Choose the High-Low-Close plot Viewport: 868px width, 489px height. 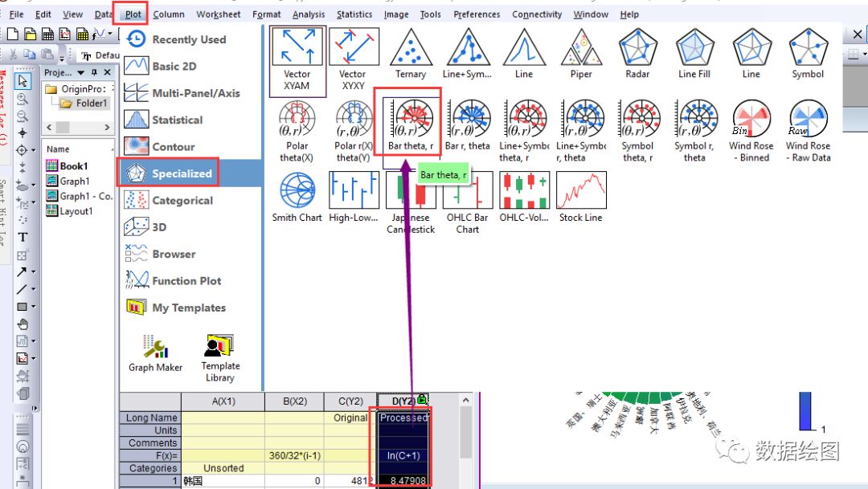(x=354, y=198)
